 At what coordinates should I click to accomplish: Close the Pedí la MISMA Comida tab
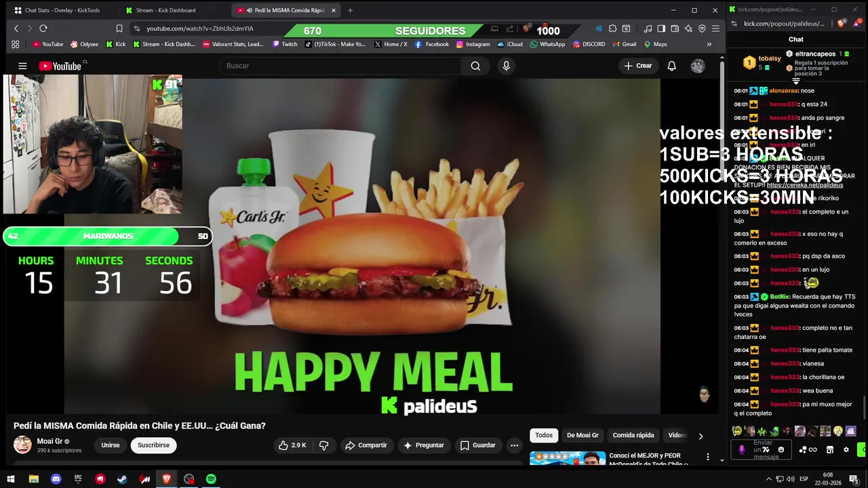tap(333, 10)
